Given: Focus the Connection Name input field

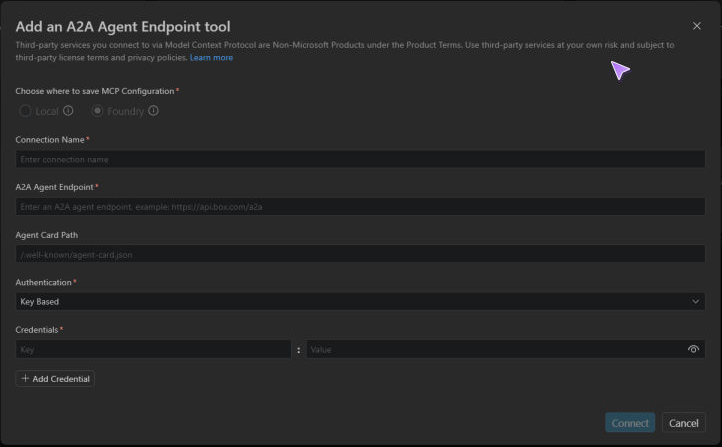Looking at the screenshot, I should click(360, 159).
